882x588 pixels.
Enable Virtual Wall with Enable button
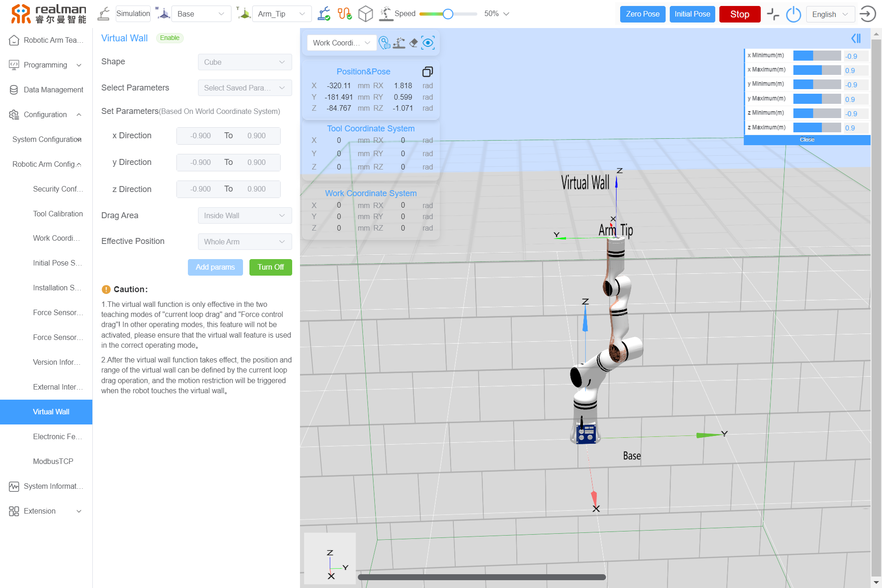click(170, 37)
